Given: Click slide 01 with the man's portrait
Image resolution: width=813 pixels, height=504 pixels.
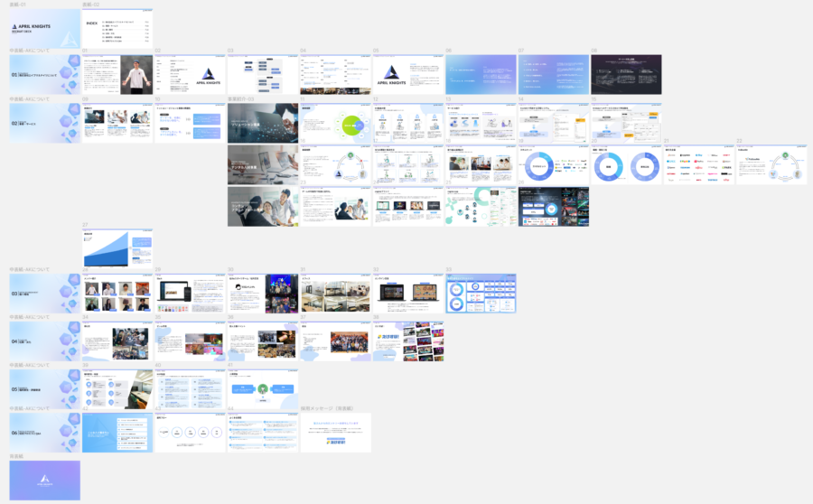Looking at the screenshot, I should click(x=117, y=75).
